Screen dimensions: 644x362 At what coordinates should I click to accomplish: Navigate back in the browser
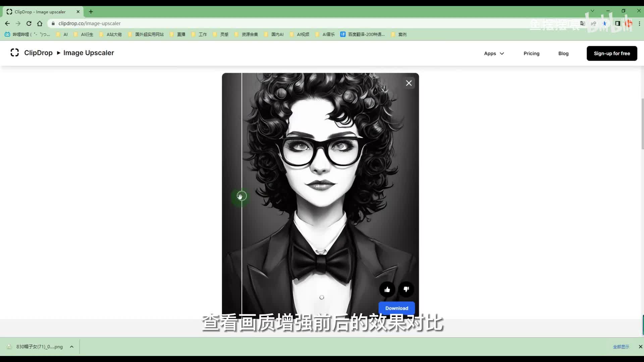point(7,23)
